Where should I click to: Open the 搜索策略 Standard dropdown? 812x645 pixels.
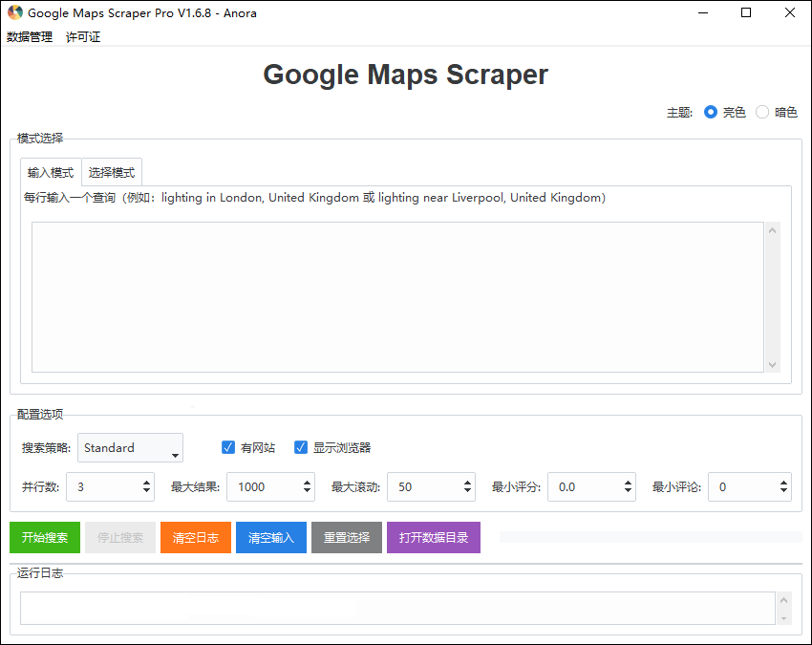pyautogui.click(x=130, y=447)
